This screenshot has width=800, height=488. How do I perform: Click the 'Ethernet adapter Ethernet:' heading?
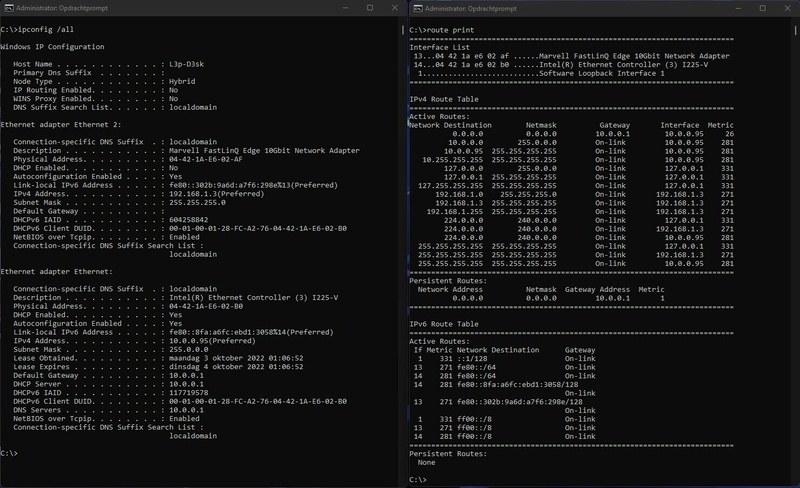57,272
